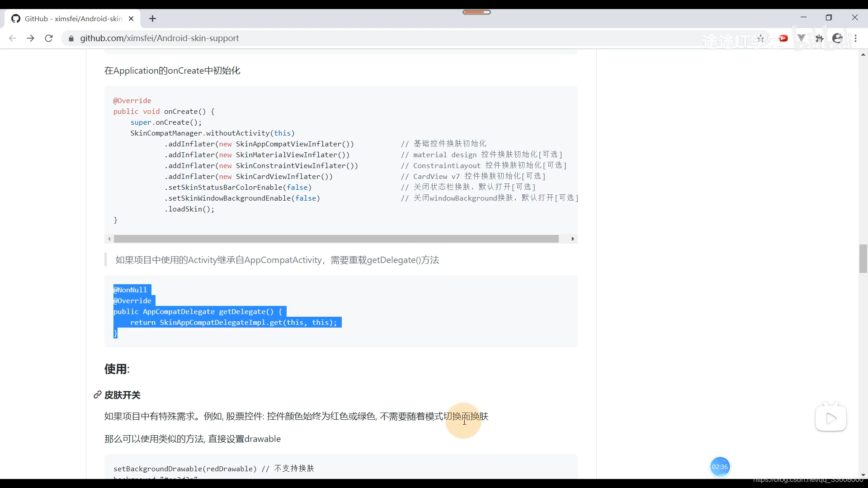This screenshot has height=488, width=868.
Task: Open the Chrome three-dot menu
Action: 855,38
